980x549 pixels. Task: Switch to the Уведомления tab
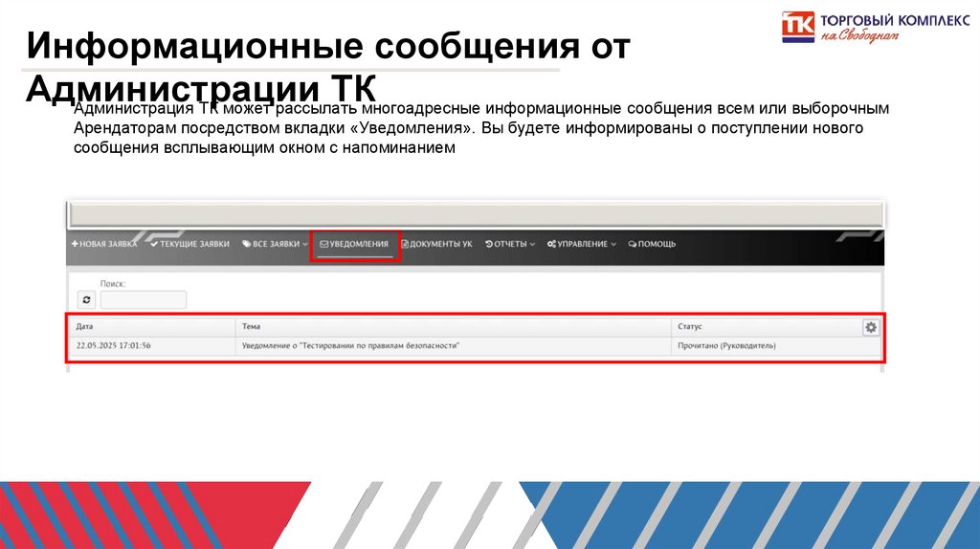354,244
